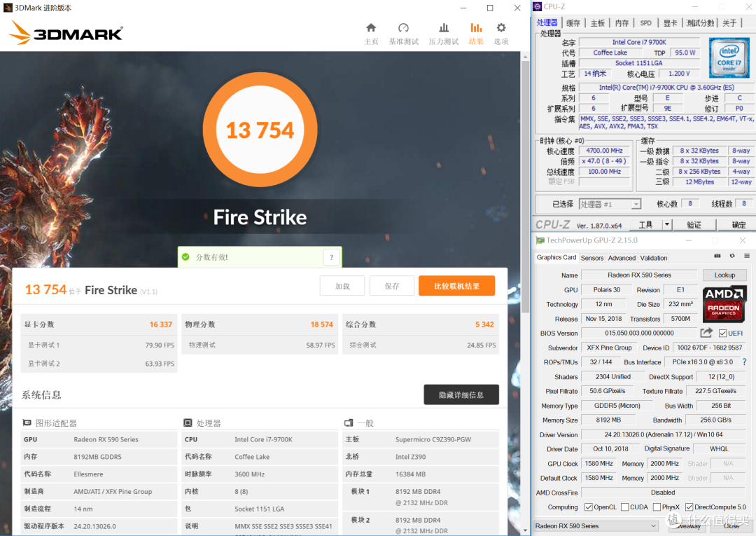Toggle the PhysX checkbox
The image size is (756, 536).
pyautogui.click(x=657, y=507)
